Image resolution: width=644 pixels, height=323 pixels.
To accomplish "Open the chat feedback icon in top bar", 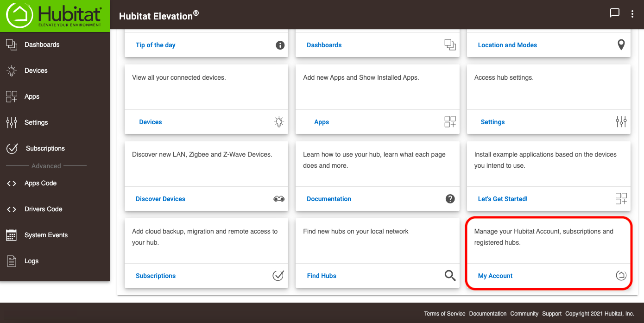I will pos(615,13).
